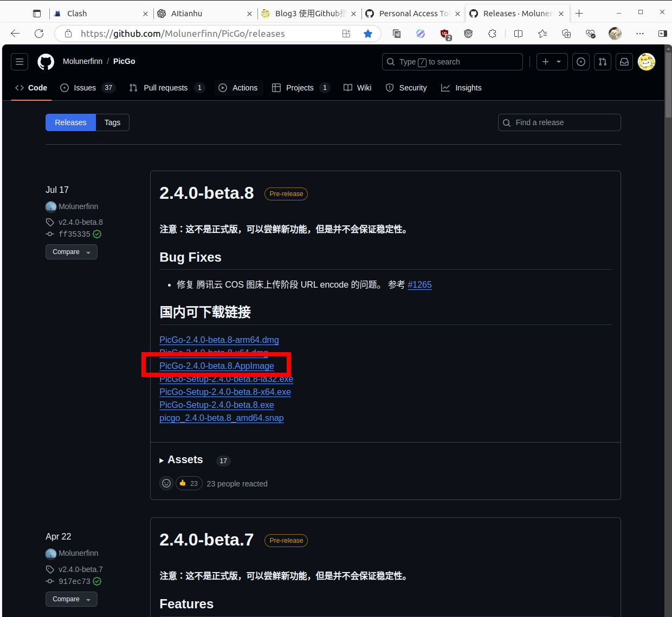Download PicGo-Setup-2.4.0-beta.8-x64.exe link

coord(225,392)
